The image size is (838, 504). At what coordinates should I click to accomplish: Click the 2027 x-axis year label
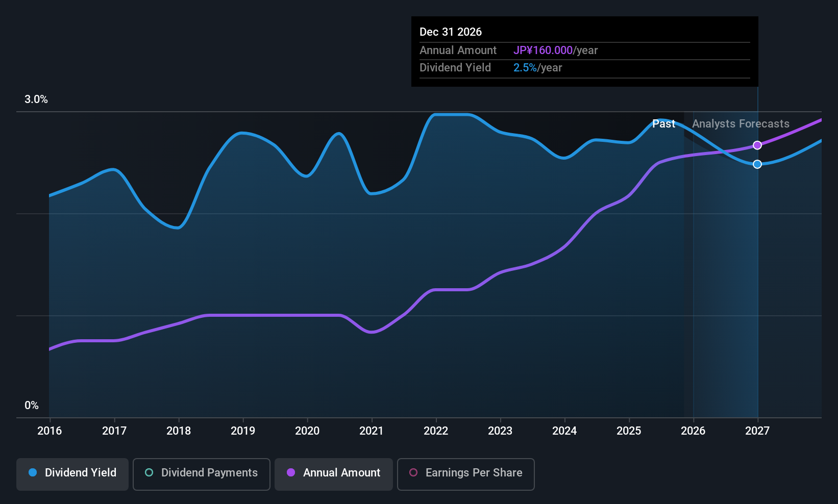coord(757,431)
